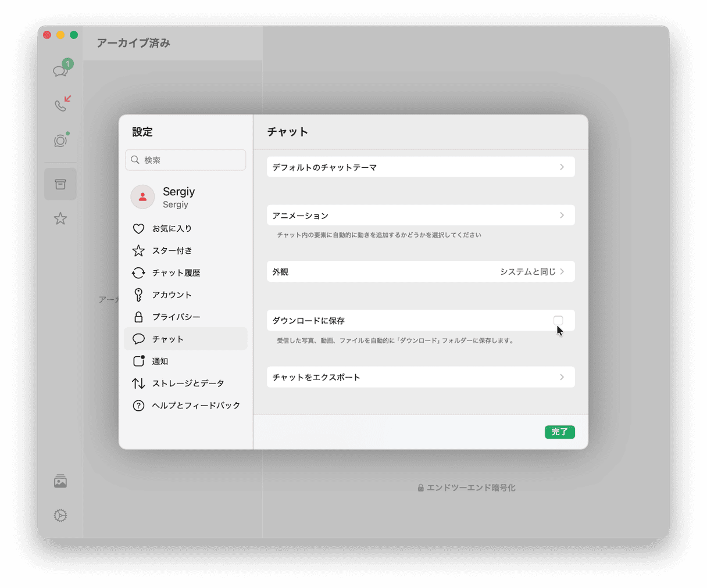Open デフォルトのチャットテーマ row

pyautogui.click(x=420, y=167)
